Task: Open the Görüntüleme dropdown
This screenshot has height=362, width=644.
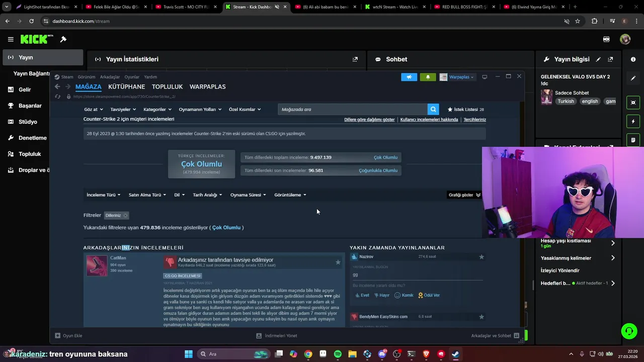Action: pyautogui.click(x=290, y=195)
